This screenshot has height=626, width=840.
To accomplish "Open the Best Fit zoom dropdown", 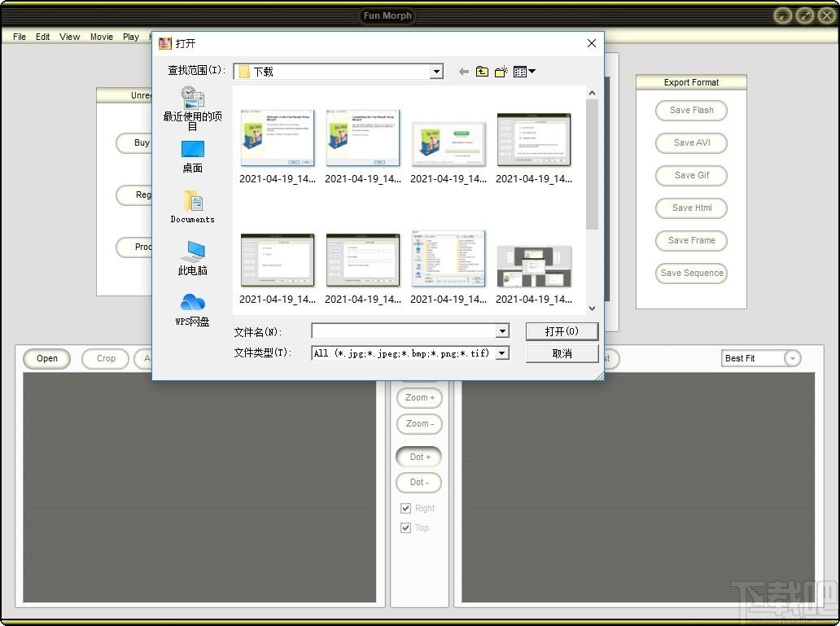I will coord(792,358).
